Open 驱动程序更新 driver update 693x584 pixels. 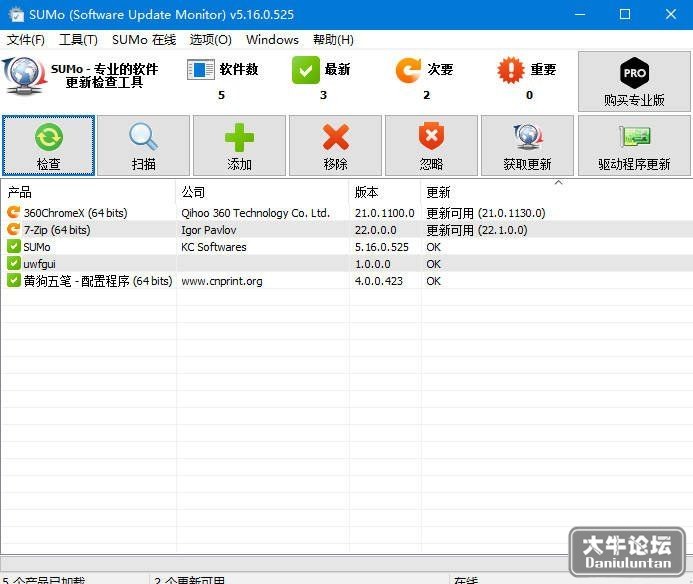[634, 145]
